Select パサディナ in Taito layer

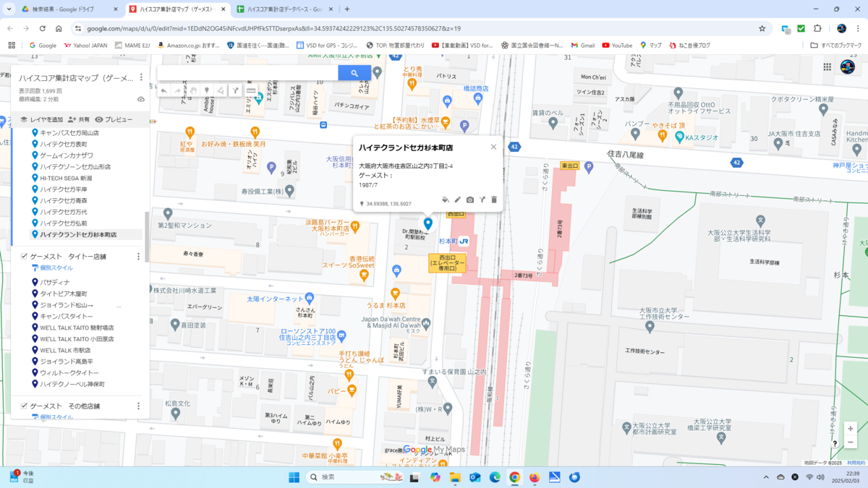point(54,282)
